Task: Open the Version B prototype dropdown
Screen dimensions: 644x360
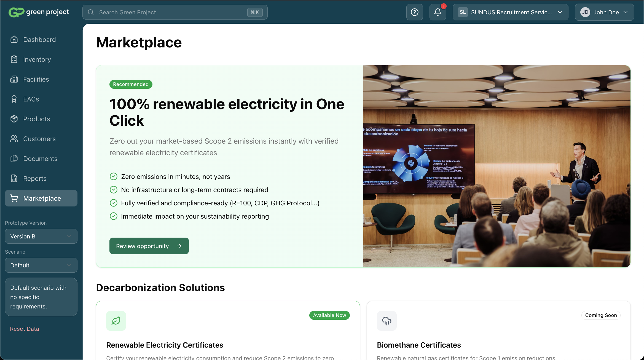Action: pyautogui.click(x=41, y=236)
